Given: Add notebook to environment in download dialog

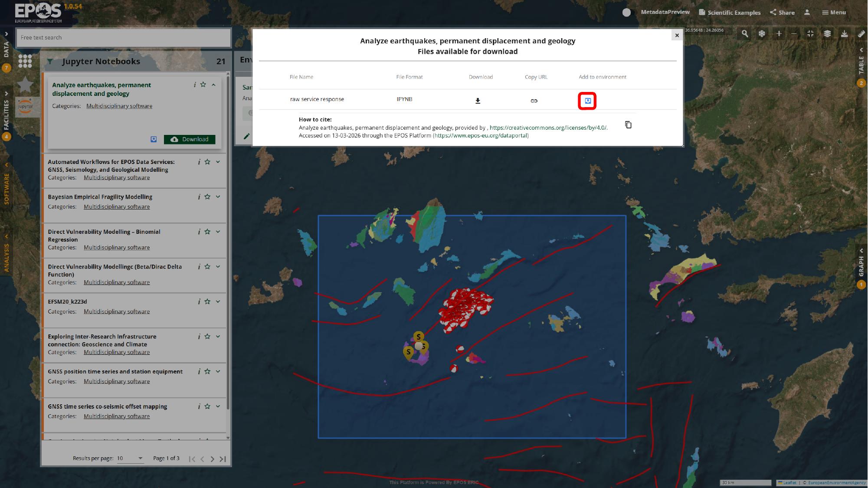Looking at the screenshot, I should point(587,101).
